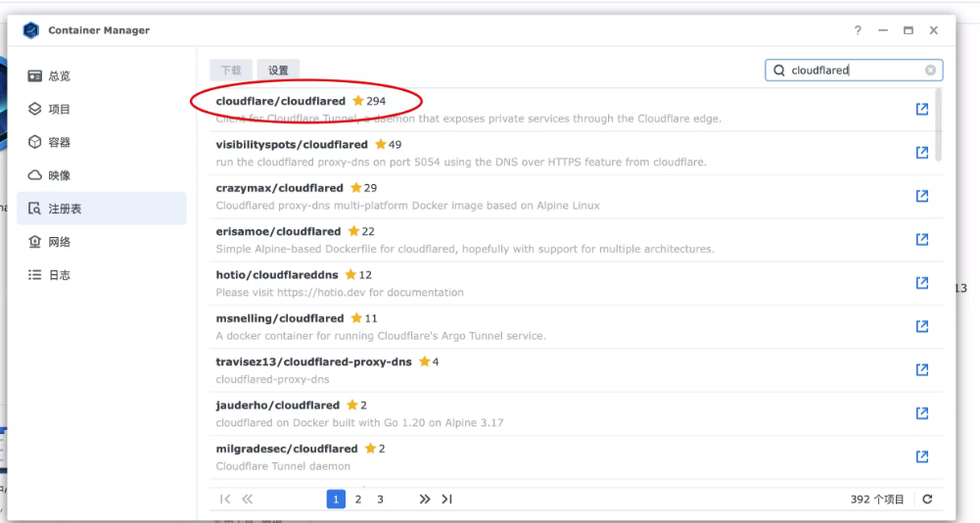
Task: Open the 项目 projects section
Action: pyautogui.click(x=102, y=109)
